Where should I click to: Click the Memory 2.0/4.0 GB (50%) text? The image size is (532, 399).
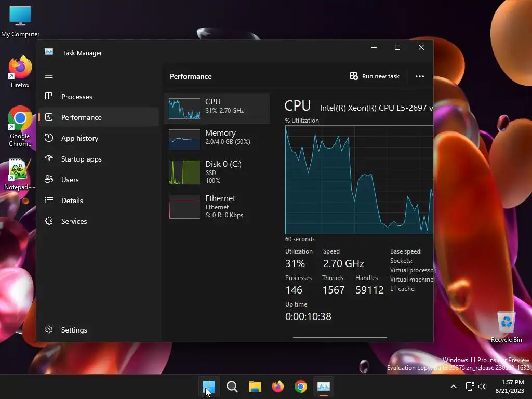pyautogui.click(x=228, y=142)
